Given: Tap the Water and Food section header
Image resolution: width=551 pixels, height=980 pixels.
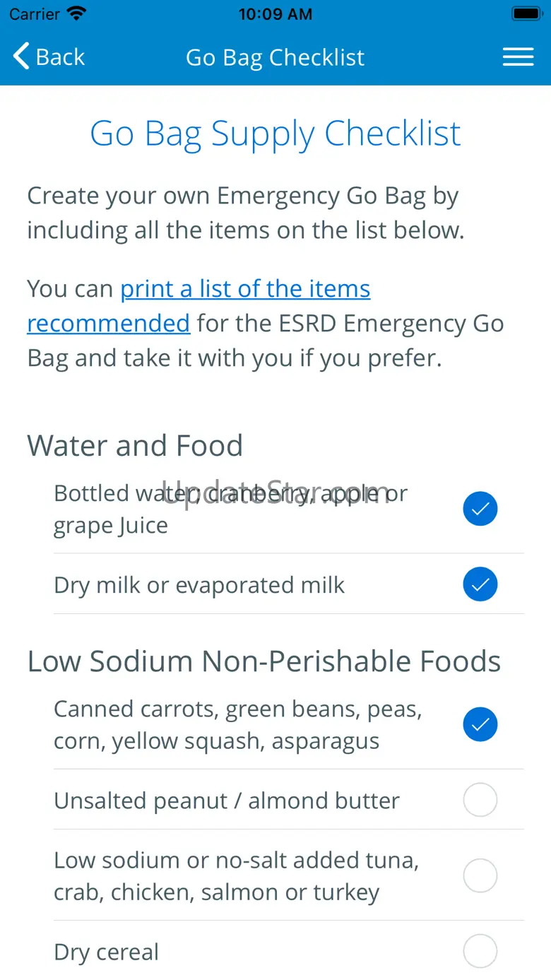Looking at the screenshot, I should tap(135, 446).
